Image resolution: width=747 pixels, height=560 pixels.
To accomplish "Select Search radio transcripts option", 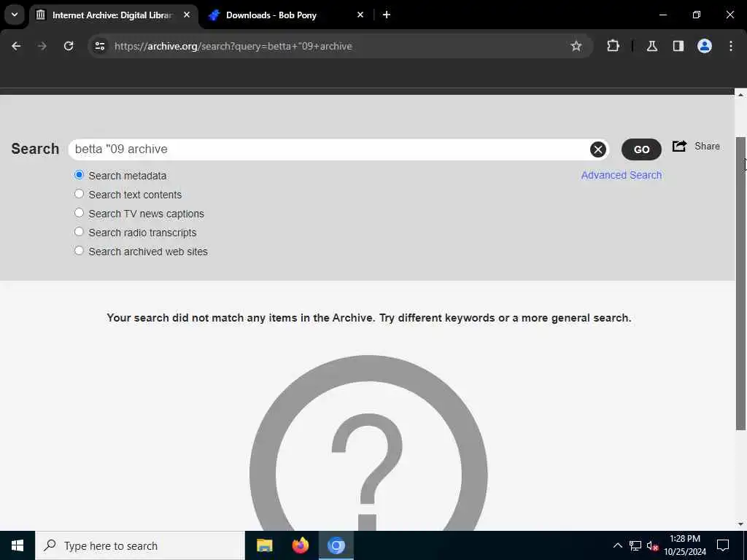I will click(79, 233).
